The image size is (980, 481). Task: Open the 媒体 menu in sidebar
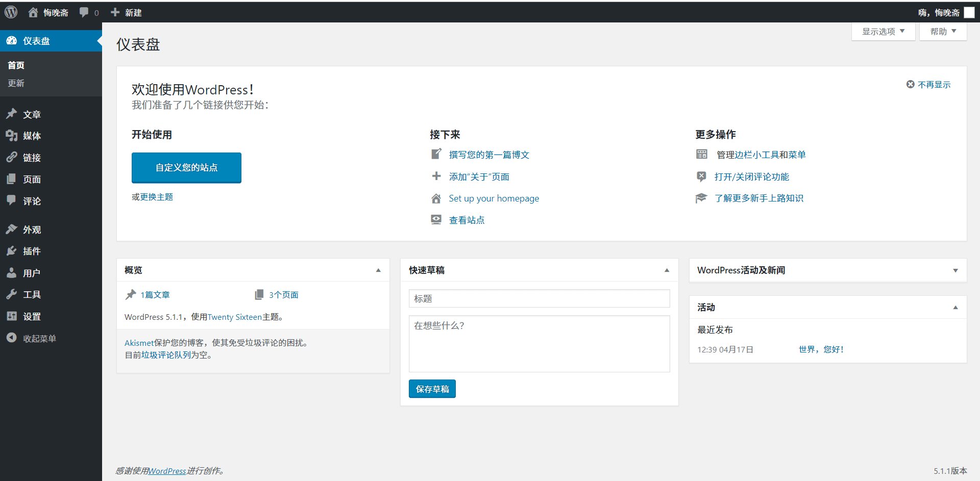51,136
